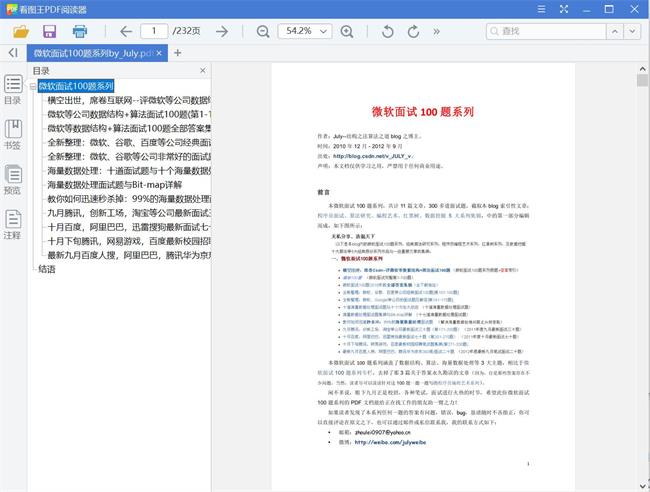650x492 pixels.
Task: Click the purple save disk icon
Action: click(x=50, y=32)
